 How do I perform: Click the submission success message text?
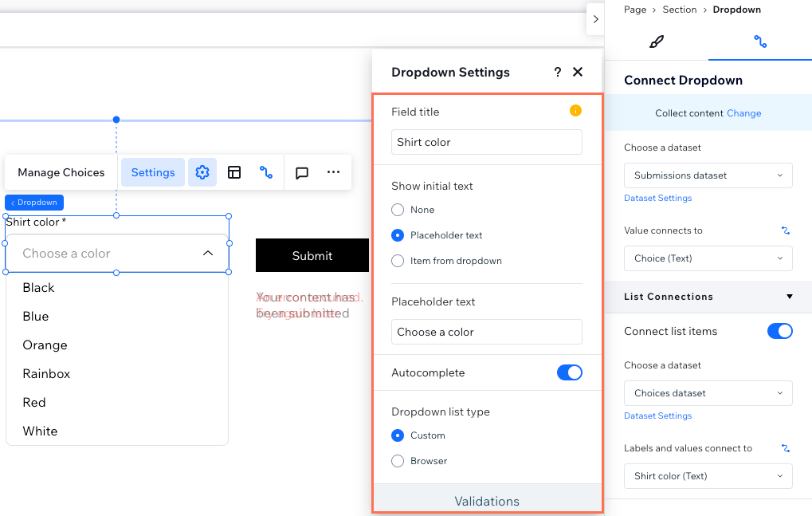click(x=304, y=305)
